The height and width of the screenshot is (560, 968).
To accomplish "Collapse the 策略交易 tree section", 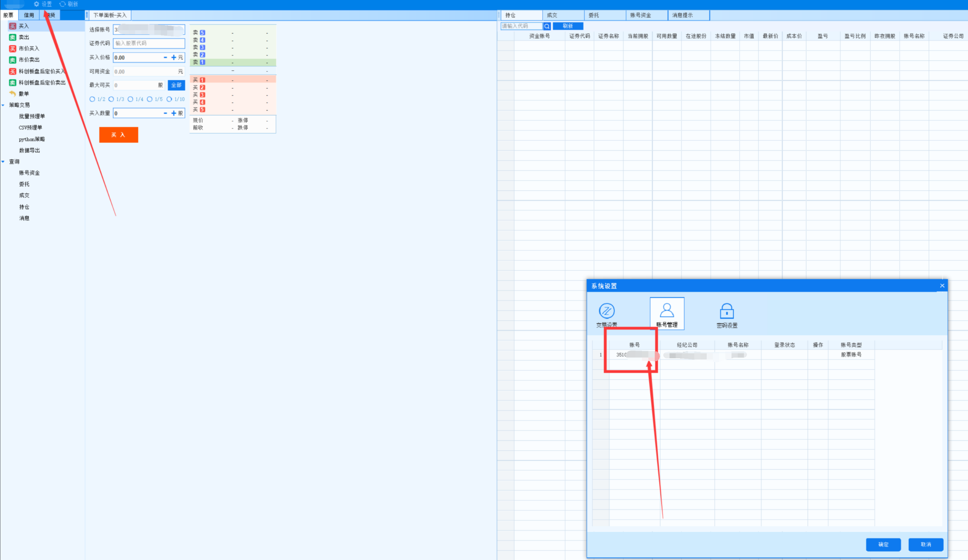I will pos(3,105).
